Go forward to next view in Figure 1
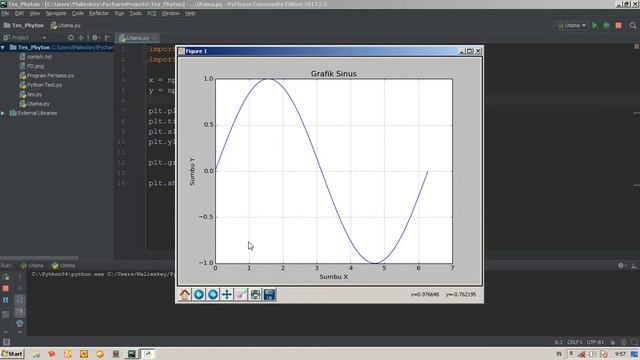640x360 pixels. [213, 295]
